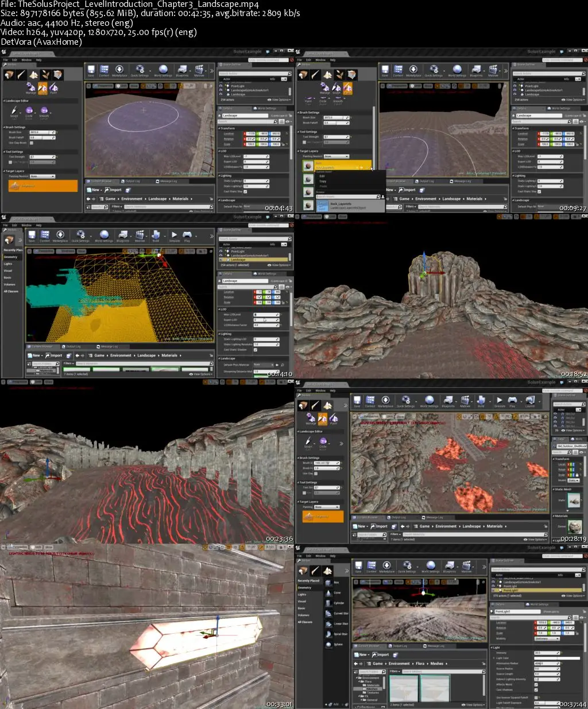588x709 pixels.
Task: Click Landscape breadcrumb in 00:04:43 frame
Action: [x=157, y=199]
